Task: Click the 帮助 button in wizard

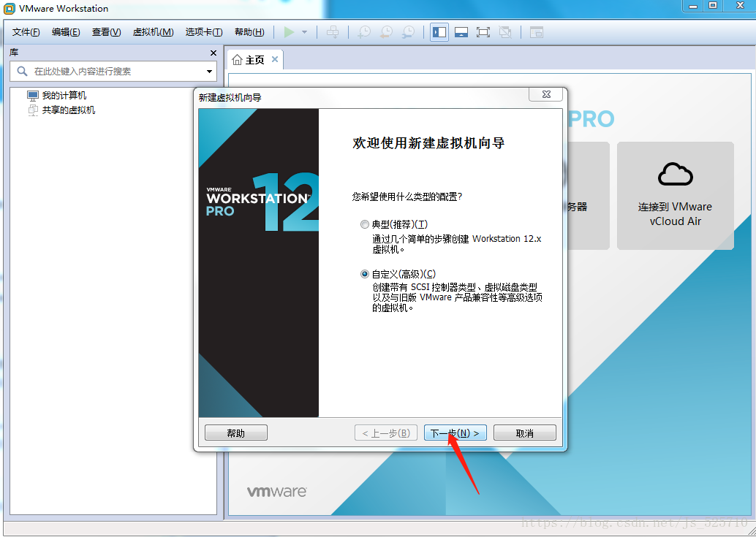Action: coord(235,433)
